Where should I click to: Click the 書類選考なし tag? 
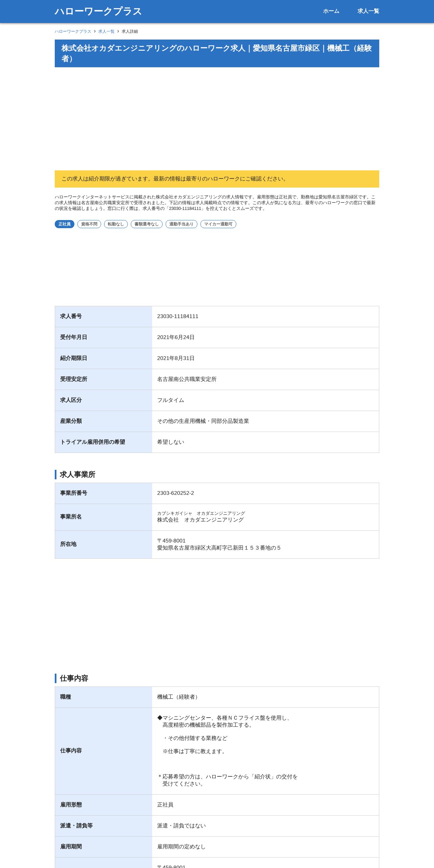click(147, 224)
